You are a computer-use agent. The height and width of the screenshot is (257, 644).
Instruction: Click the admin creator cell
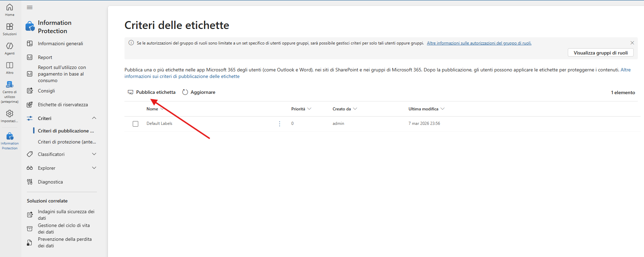338,123
